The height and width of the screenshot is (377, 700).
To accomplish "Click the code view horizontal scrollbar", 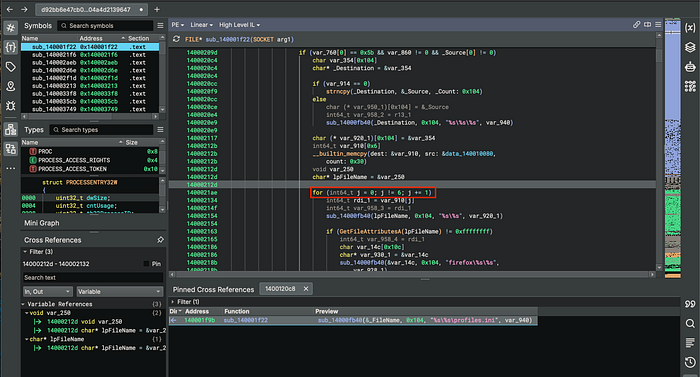I will [412, 274].
